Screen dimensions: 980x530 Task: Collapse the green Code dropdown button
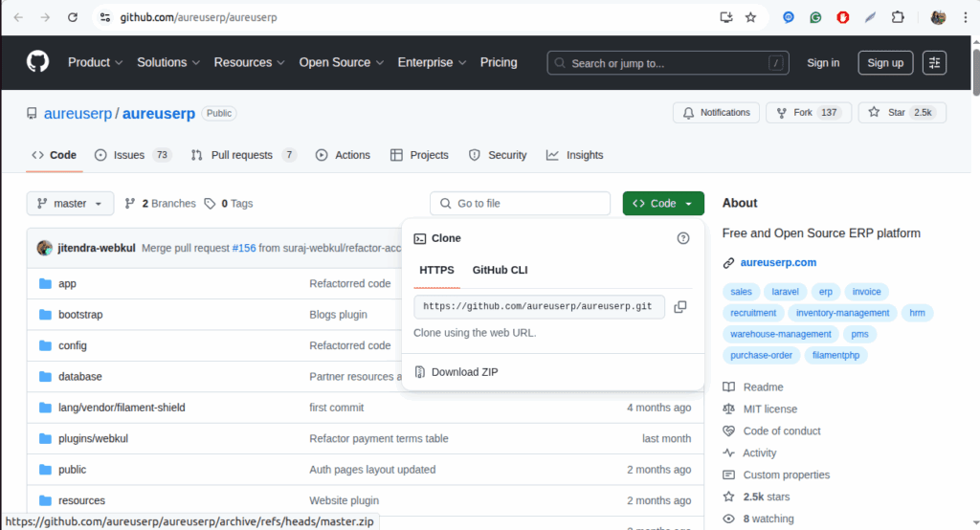point(663,203)
